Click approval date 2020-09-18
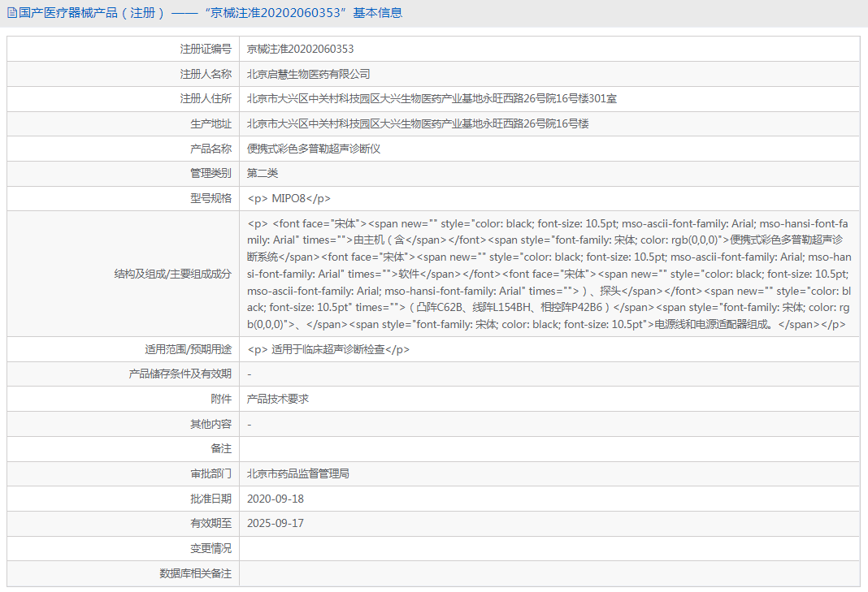868x592 pixels. pyautogui.click(x=276, y=499)
